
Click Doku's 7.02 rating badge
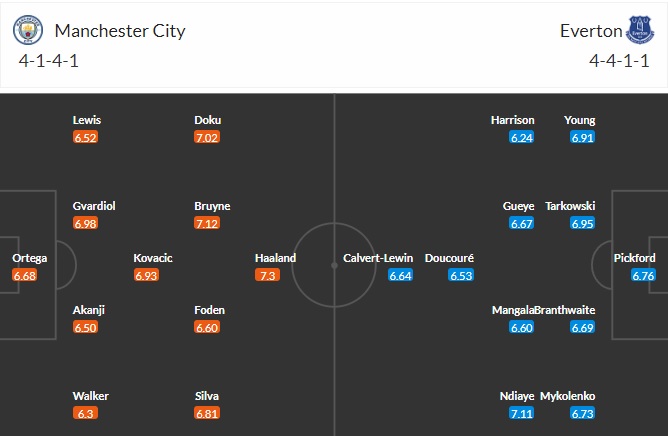(x=207, y=137)
